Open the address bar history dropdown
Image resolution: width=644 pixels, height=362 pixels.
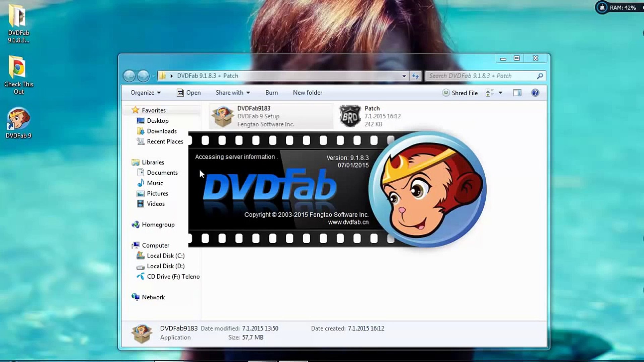(404, 76)
